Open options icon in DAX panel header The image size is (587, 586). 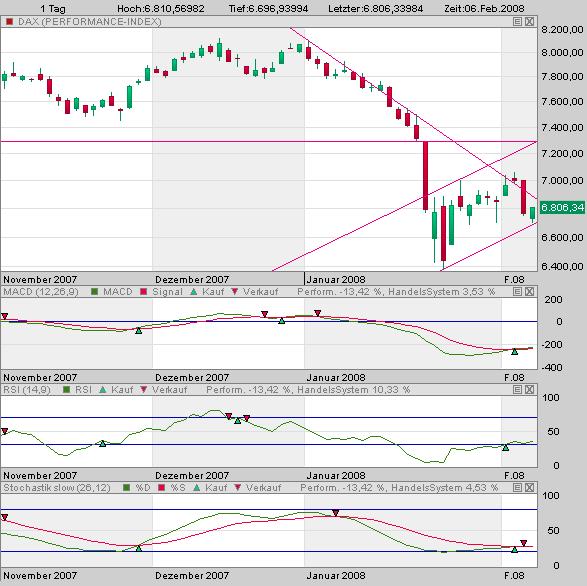tap(517, 22)
